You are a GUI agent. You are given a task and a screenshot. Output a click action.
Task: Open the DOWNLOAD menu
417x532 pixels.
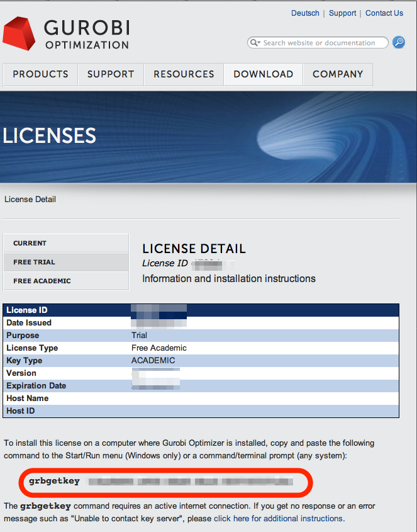(x=264, y=74)
